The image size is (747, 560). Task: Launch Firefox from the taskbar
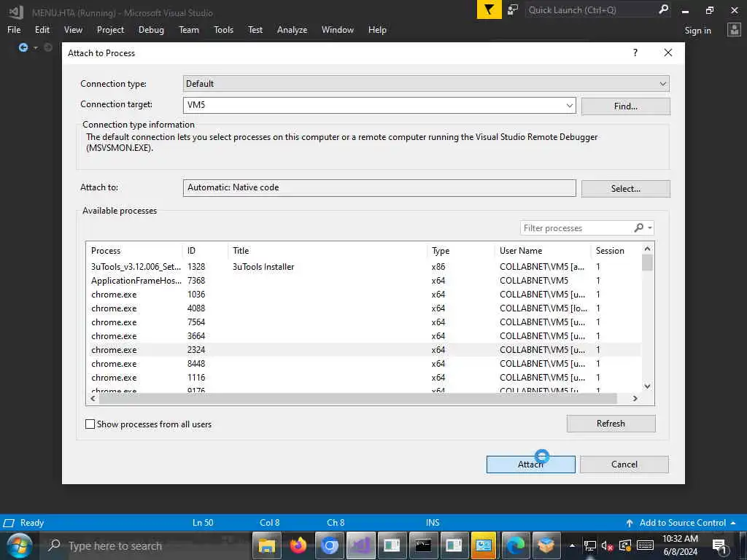[298, 545]
